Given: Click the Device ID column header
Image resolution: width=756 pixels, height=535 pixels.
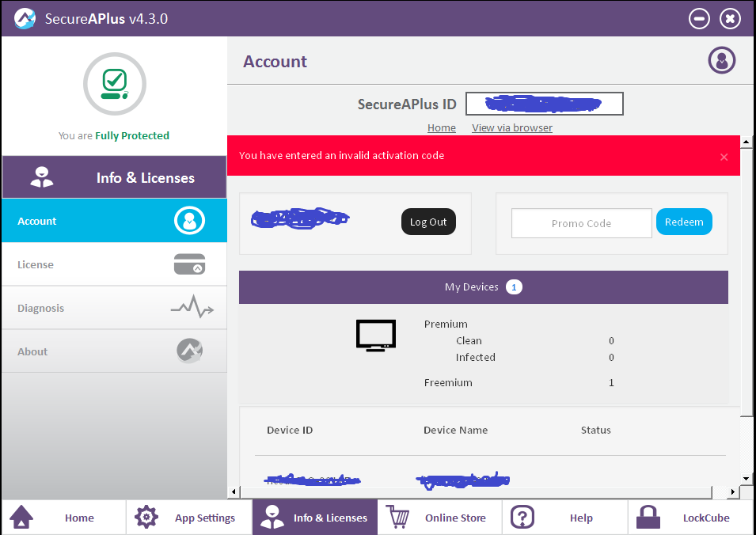Looking at the screenshot, I should point(290,430).
